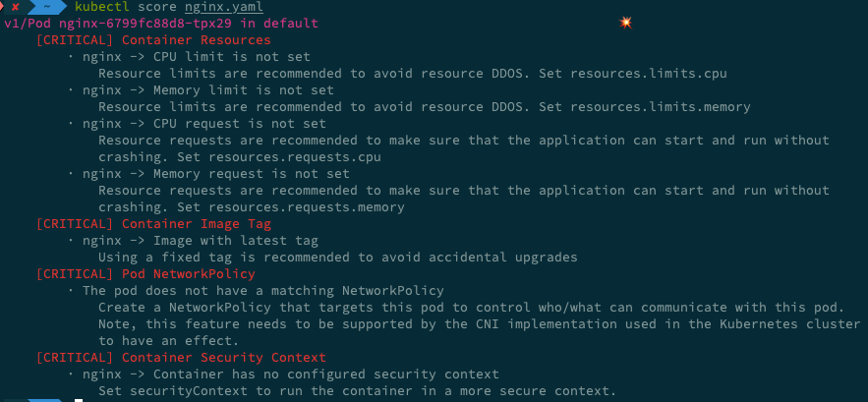Click the Container Image Tag heading
This screenshot has width=868, height=402.
[x=152, y=224]
